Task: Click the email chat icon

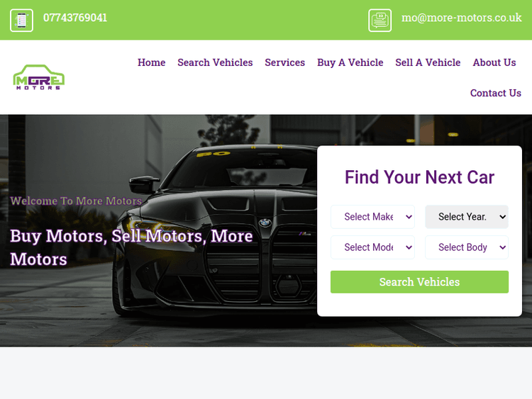Action: coord(379,21)
